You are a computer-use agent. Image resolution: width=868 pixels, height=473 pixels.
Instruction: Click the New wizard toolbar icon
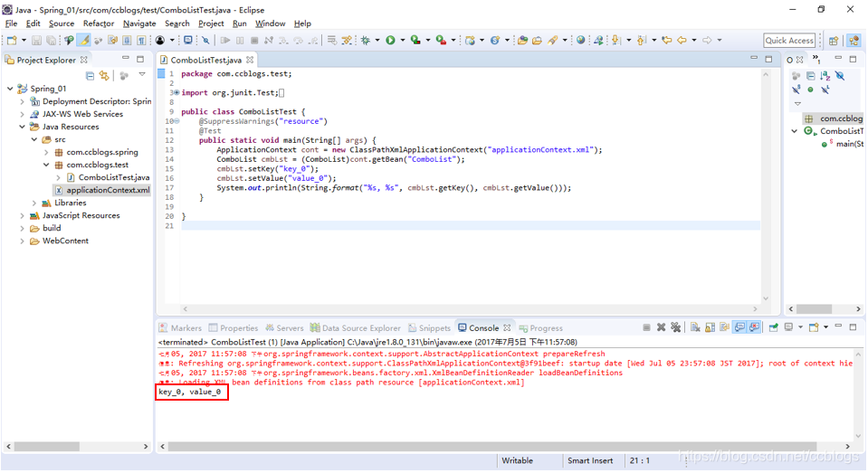[x=12, y=41]
